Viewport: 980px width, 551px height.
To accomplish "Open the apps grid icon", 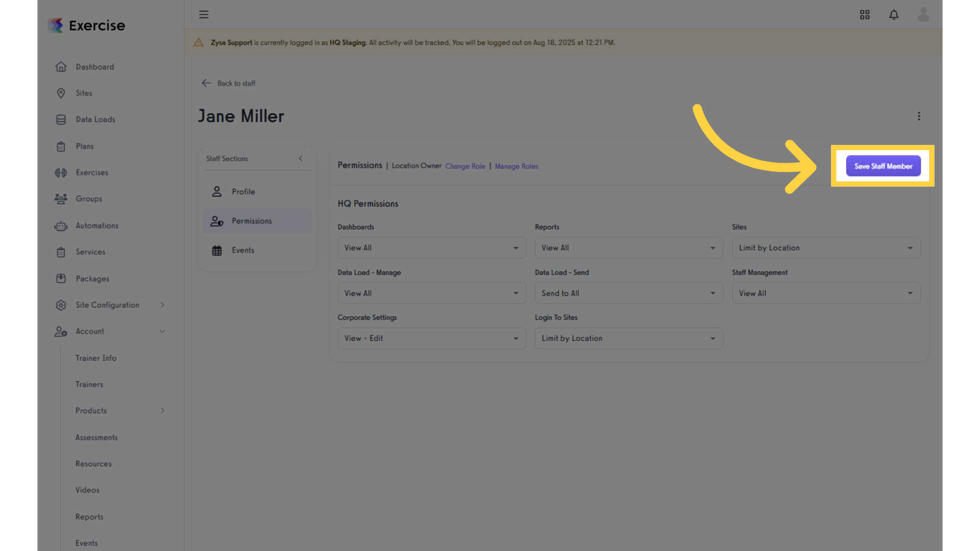I will pos(865,15).
